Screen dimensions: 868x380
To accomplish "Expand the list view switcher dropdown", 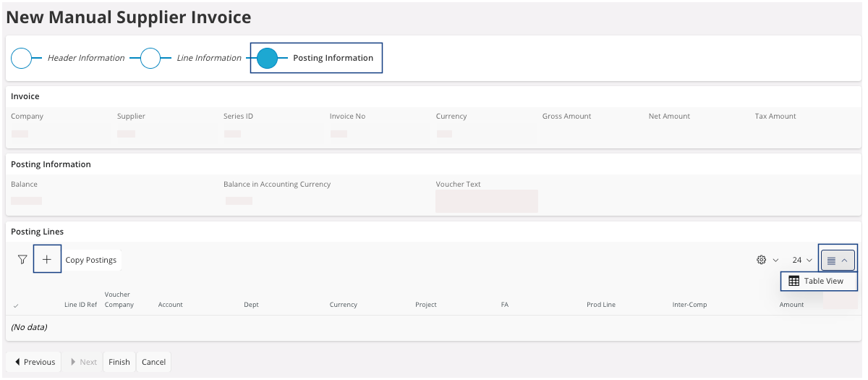I will coord(838,260).
